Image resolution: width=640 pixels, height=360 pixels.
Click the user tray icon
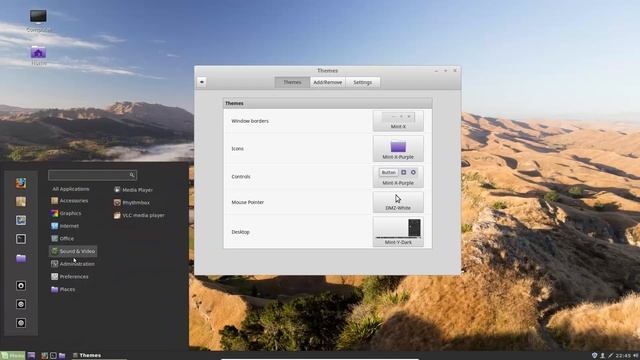click(602, 356)
